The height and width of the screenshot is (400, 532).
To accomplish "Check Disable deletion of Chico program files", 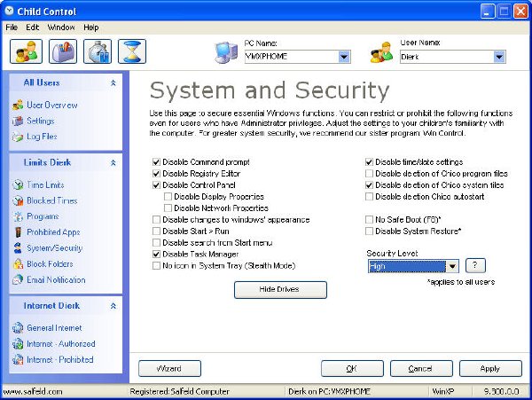I will [x=369, y=174].
